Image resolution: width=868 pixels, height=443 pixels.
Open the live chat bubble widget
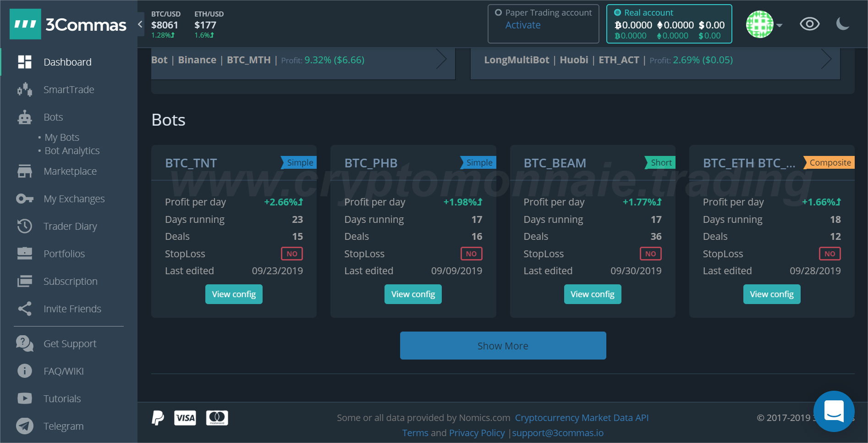[x=834, y=411]
